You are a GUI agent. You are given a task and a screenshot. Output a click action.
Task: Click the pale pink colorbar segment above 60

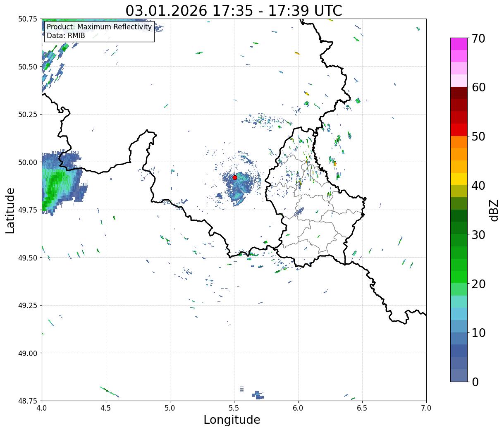459,81
